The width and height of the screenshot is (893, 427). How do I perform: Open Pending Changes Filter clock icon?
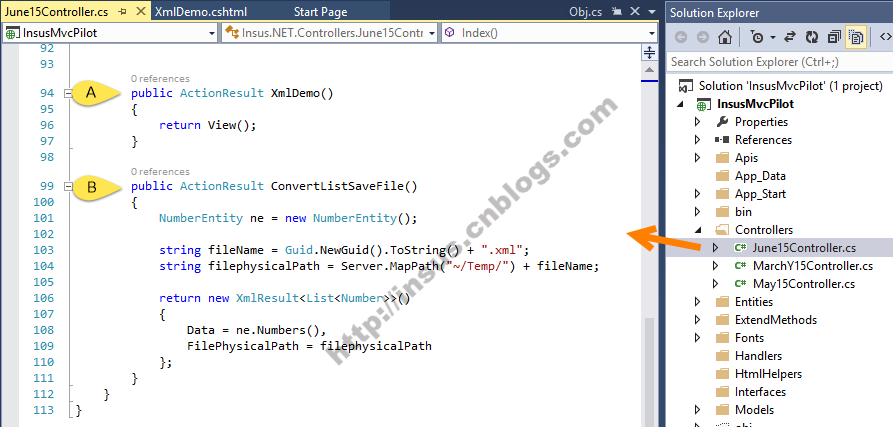pyautogui.click(x=757, y=38)
